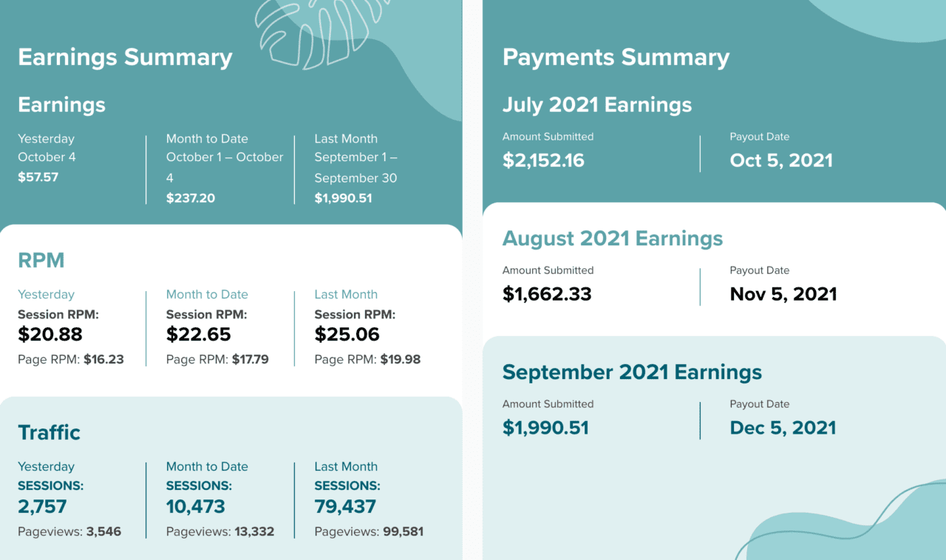Select yesterday's sessions count 2,757

pos(42,507)
